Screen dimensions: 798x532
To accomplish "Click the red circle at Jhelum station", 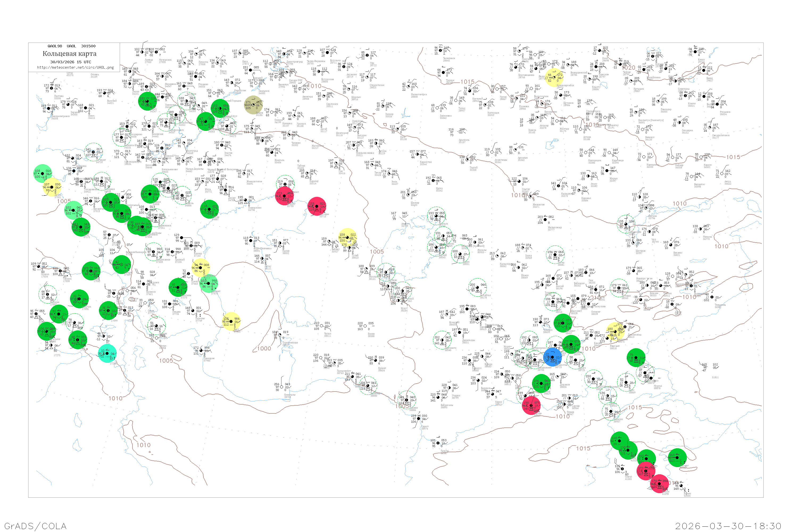I will point(659,484).
